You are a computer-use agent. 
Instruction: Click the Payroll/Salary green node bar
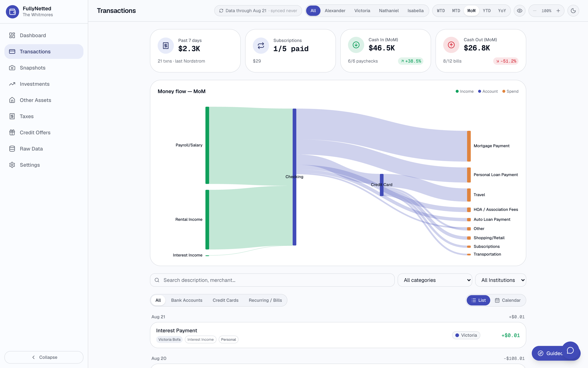207,145
